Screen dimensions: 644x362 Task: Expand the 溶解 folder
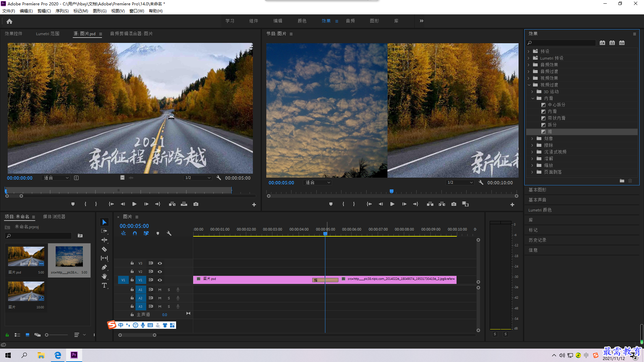click(532, 159)
